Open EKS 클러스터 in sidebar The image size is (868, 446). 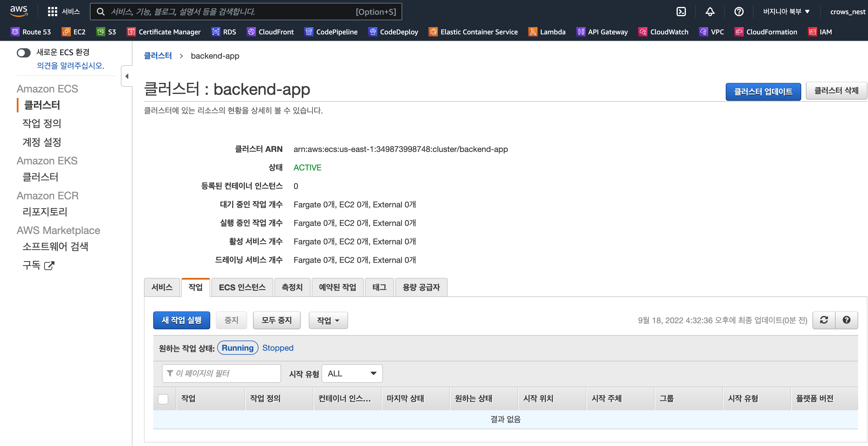point(40,177)
